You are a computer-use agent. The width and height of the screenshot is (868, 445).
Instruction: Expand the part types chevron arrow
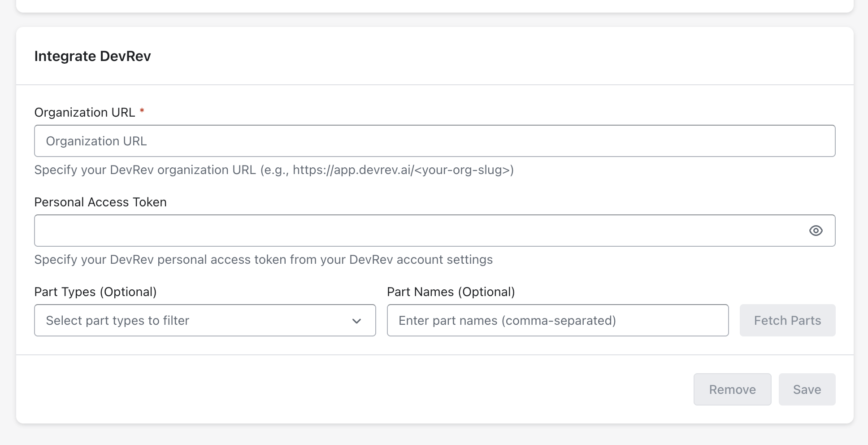(356, 321)
